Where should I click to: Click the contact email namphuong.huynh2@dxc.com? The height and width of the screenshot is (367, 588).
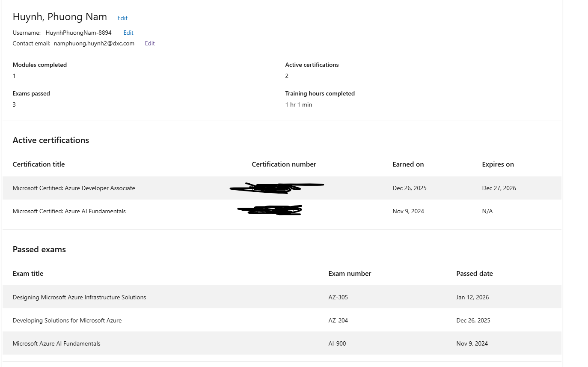point(94,43)
